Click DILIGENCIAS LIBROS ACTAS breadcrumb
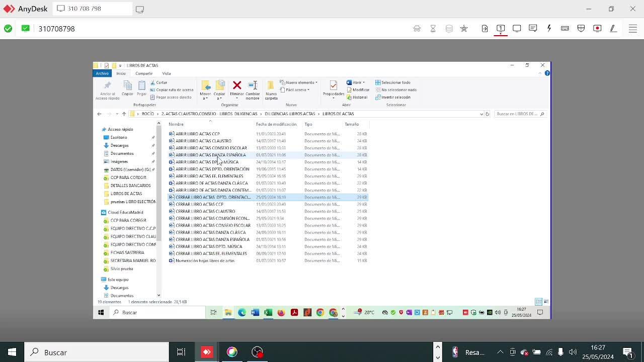 [290, 114]
